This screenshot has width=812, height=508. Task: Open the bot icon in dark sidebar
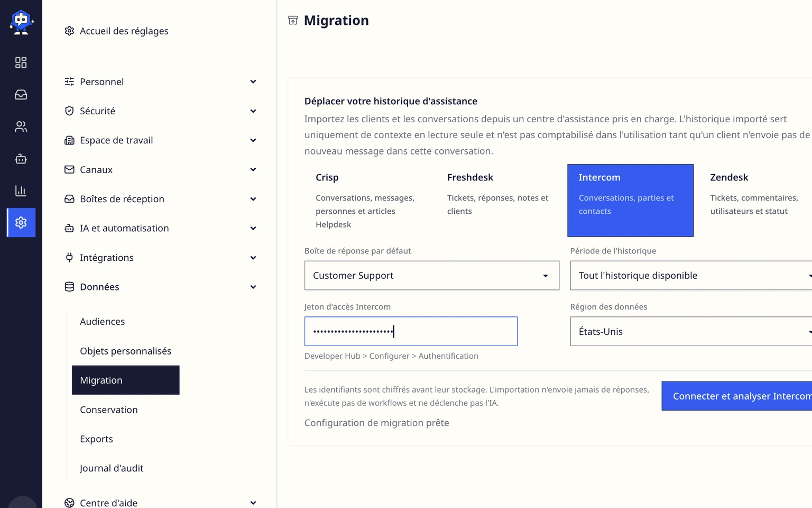click(21, 159)
